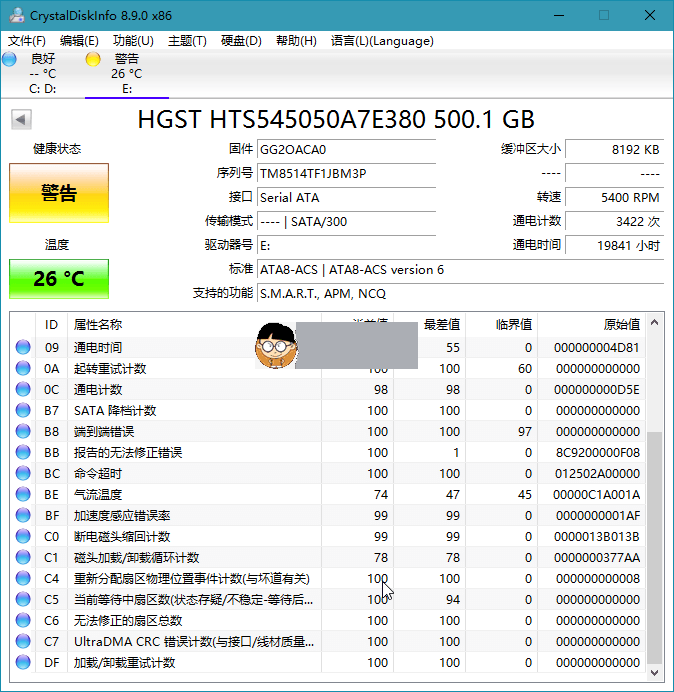Select the 起转重试计数 attribute name
This screenshot has width=674, height=692.
110,369
